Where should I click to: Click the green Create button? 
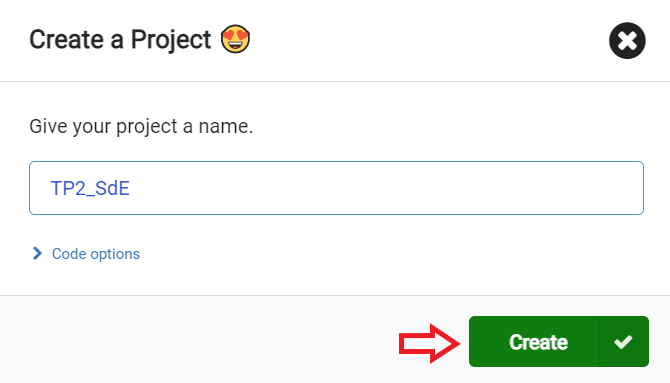tap(559, 342)
